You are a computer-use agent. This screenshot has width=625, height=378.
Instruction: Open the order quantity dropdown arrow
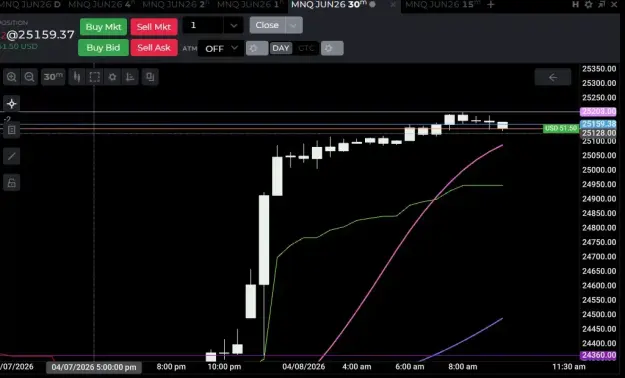234,26
